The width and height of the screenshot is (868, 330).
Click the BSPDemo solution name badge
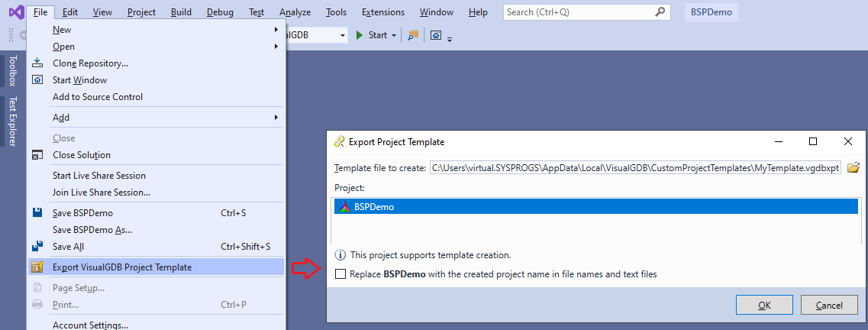(712, 11)
